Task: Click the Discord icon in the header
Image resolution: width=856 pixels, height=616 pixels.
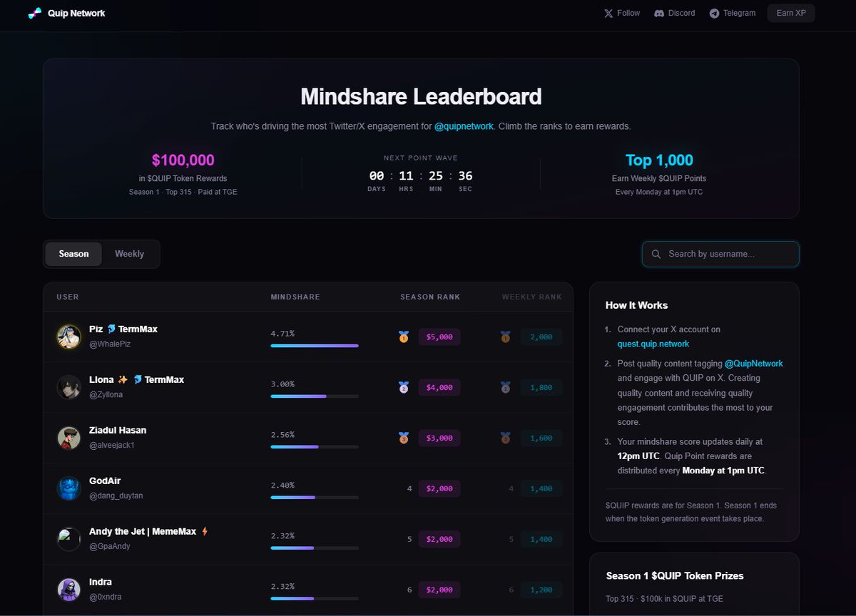Action: pyautogui.click(x=659, y=14)
